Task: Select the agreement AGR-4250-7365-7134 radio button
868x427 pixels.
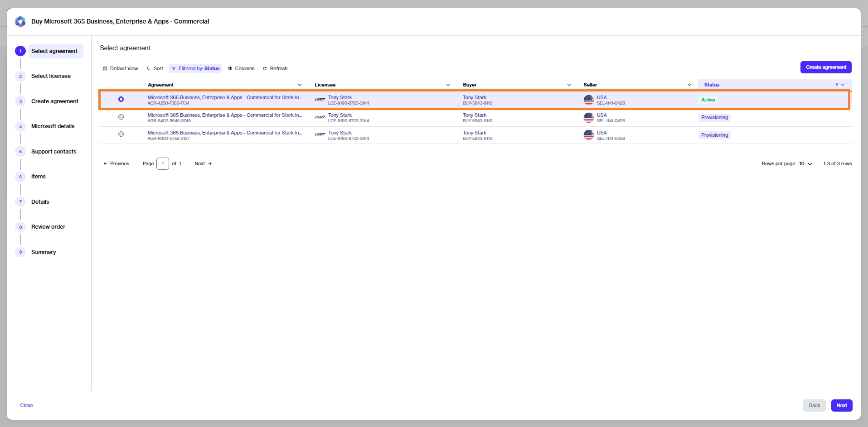Action: tap(121, 100)
